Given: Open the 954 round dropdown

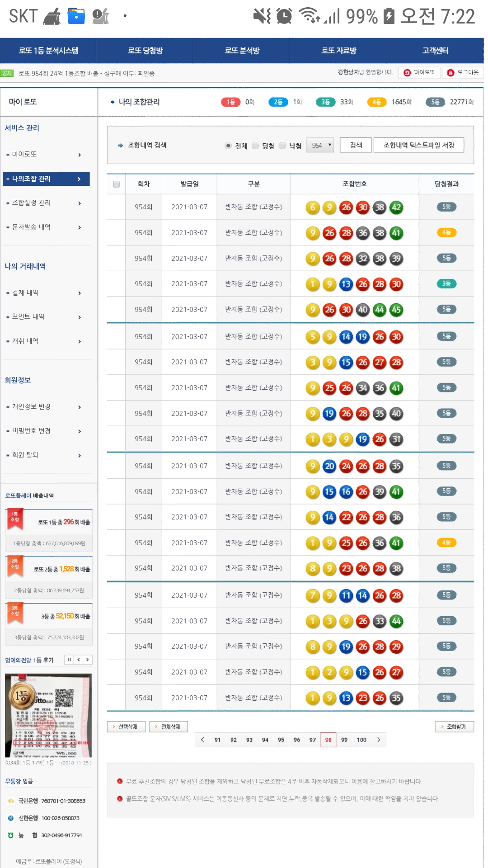Looking at the screenshot, I should click(x=320, y=145).
